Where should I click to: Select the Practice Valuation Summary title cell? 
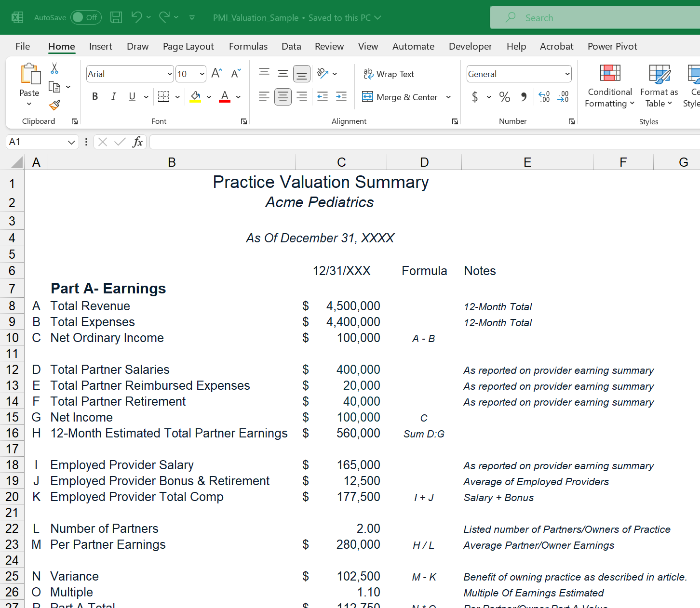(x=321, y=182)
